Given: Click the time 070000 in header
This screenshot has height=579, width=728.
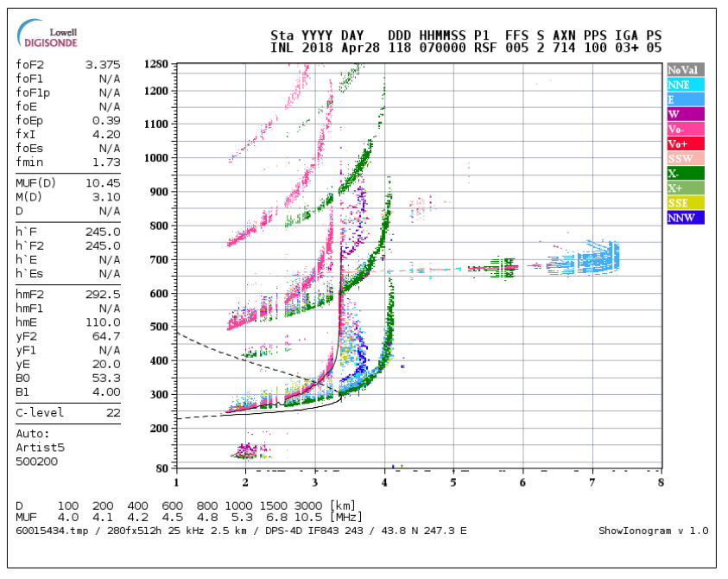Looking at the screenshot, I should coord(442,48).
